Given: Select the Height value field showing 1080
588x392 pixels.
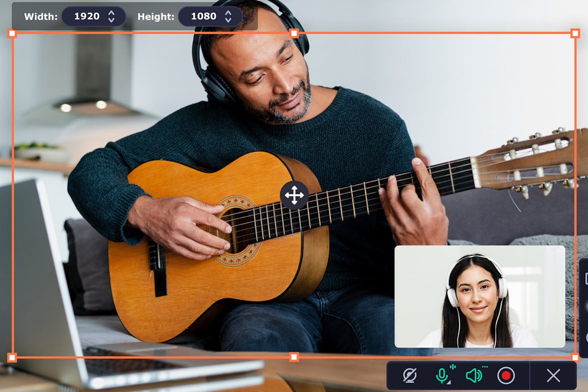Looking at the screenshot, I should (204, 16).
